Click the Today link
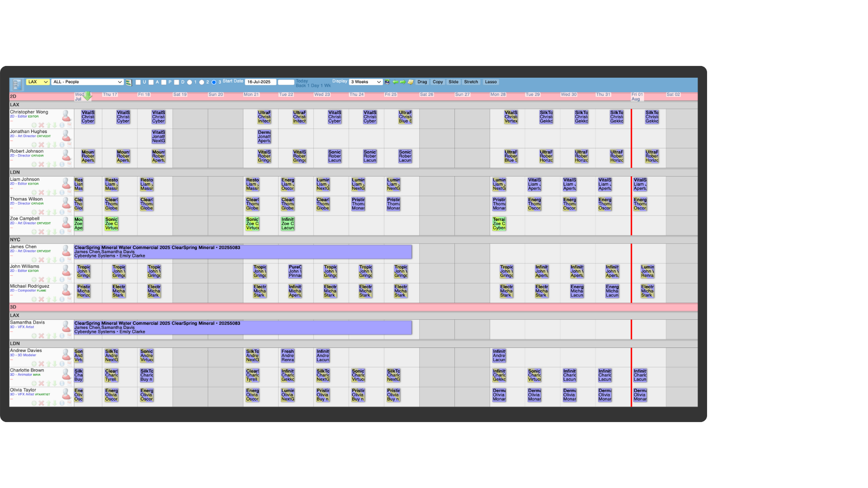868x488 pixels. pos(302,81)
